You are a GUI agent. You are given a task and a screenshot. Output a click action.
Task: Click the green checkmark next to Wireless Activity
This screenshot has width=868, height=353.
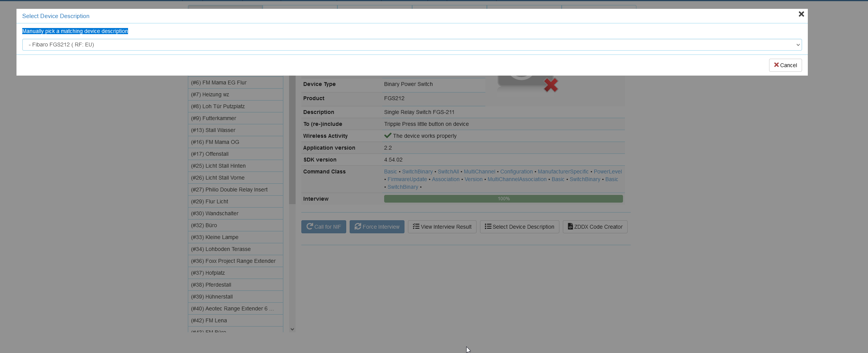(388, 135)
